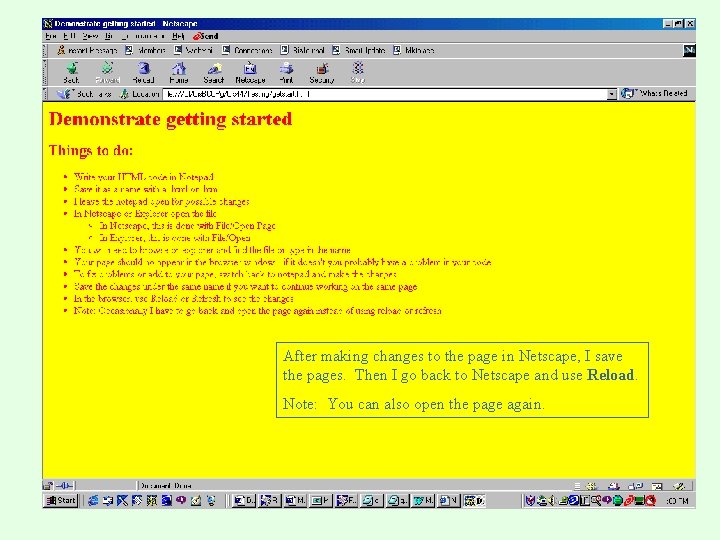This screenshot has width=720, height=540.
Task: Open the File menu
Action: (51, 36)
